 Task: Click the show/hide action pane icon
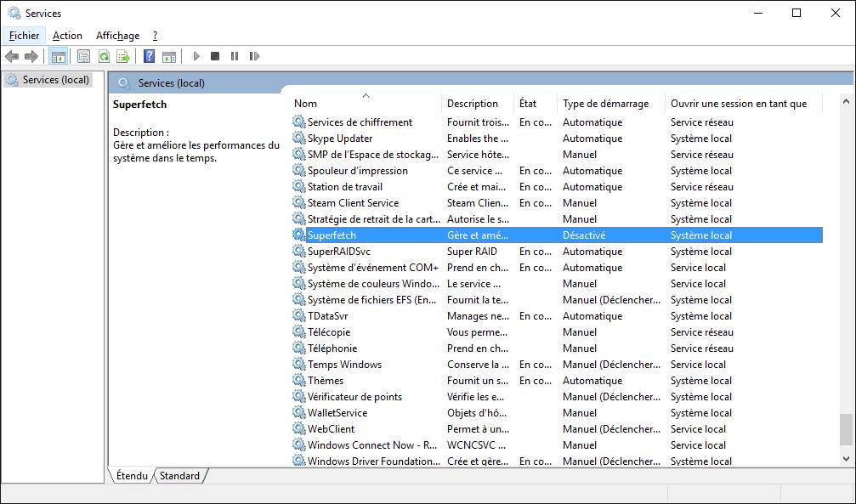pyautogui.click(x=170, y=56)
